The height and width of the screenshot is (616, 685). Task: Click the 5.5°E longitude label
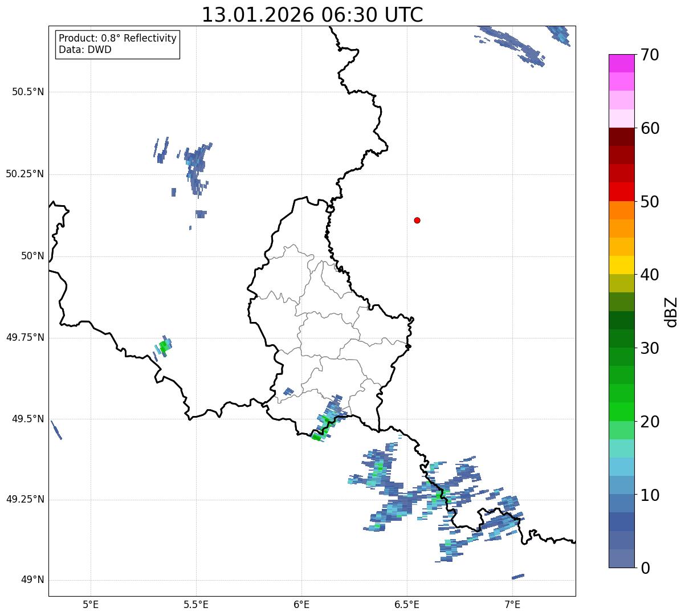(x=196, y=604)
